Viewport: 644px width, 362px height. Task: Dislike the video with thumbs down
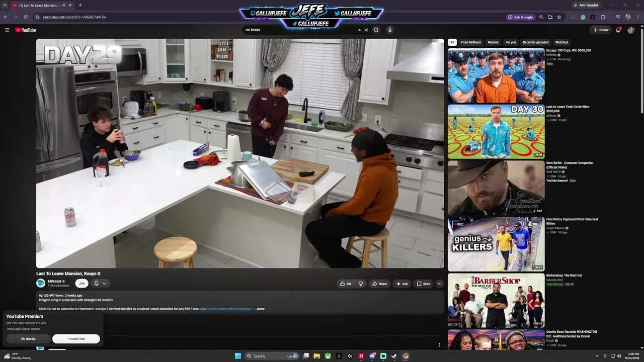point(361,284)
